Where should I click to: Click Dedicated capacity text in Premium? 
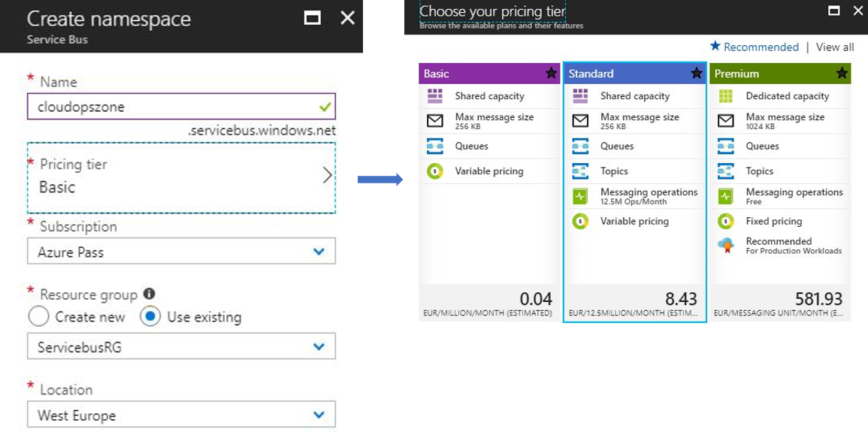pyautogui.click(x=787, y=96)
